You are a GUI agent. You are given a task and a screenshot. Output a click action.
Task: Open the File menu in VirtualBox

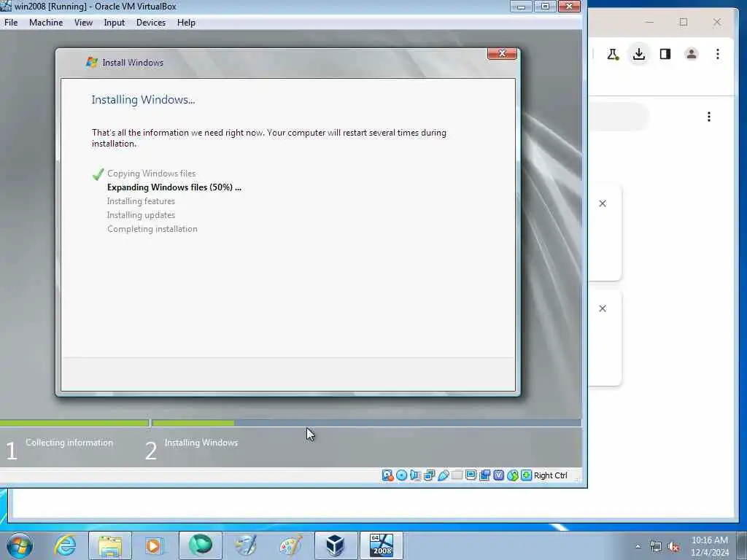coord(11,23)
